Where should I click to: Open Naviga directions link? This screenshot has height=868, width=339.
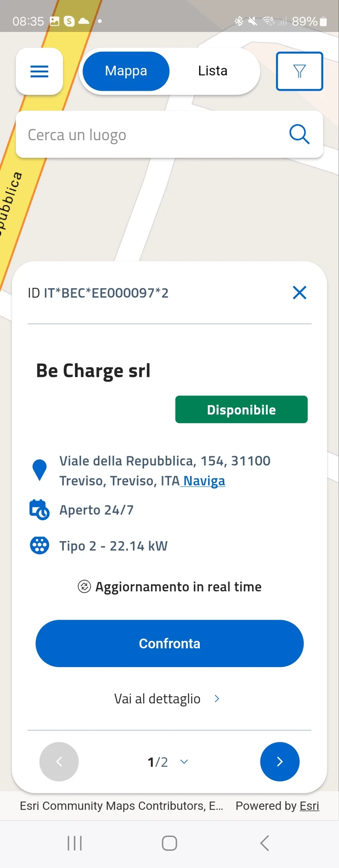coord(204,481)
